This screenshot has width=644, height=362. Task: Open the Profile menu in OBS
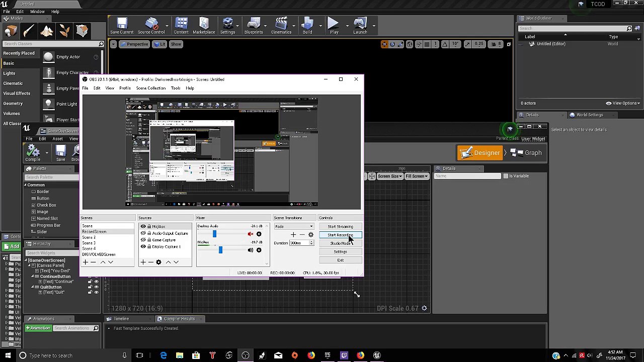click(x=125, y=88)
